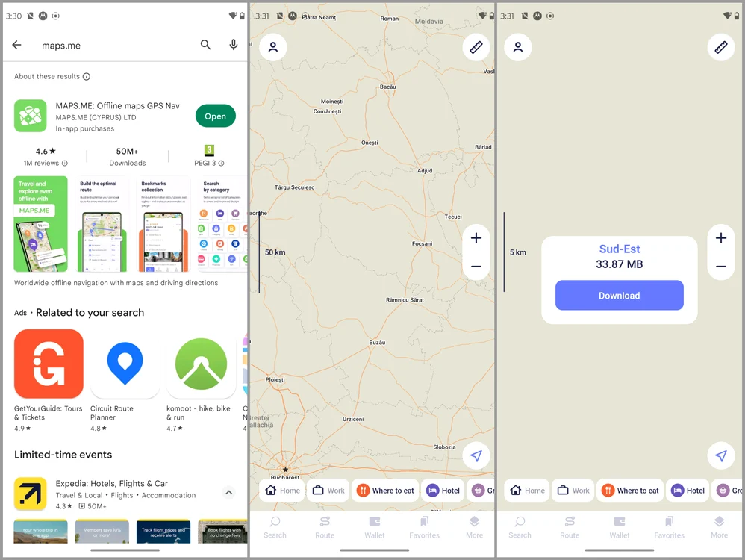Screen dimensions: 745x560
Task: Open Route tab on right download screen
Action: point(570,527)
